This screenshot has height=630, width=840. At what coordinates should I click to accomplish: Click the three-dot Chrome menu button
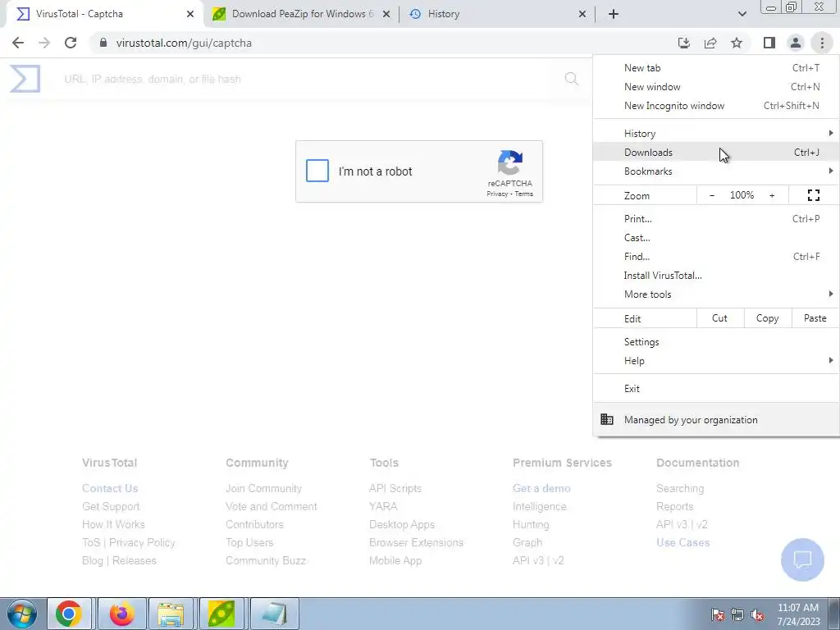[x=822, y=43]
